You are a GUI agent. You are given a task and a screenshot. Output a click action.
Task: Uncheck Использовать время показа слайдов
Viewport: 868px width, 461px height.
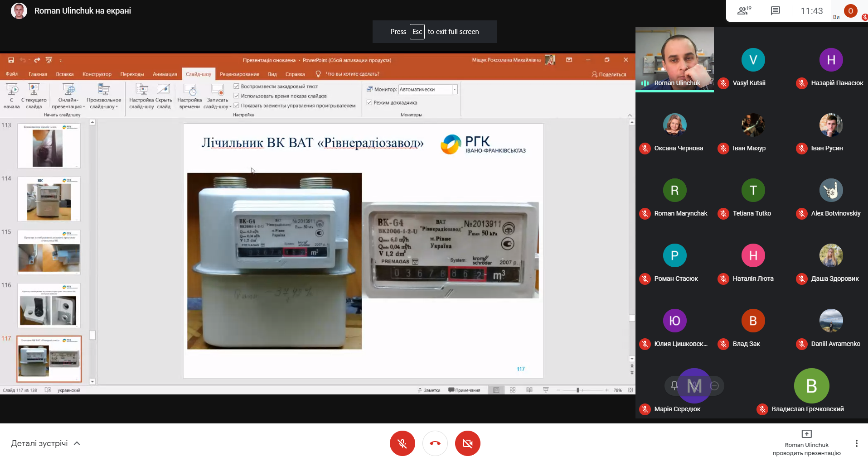click(237, 96)
